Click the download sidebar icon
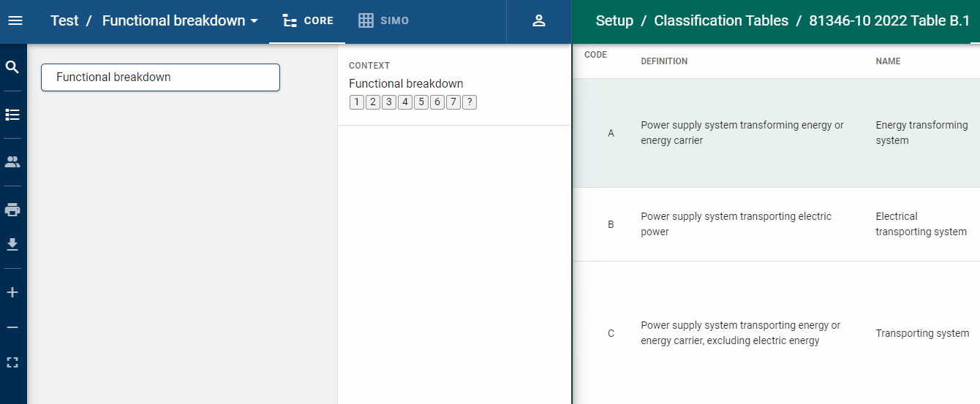The width and height of the screenshot is (980, 404). 12,244
